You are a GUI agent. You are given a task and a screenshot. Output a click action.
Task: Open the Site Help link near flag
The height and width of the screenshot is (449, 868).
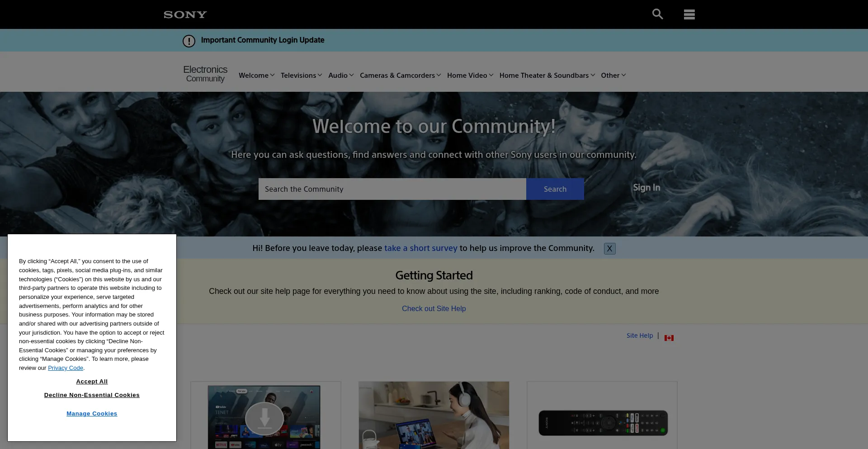point(640,336)
